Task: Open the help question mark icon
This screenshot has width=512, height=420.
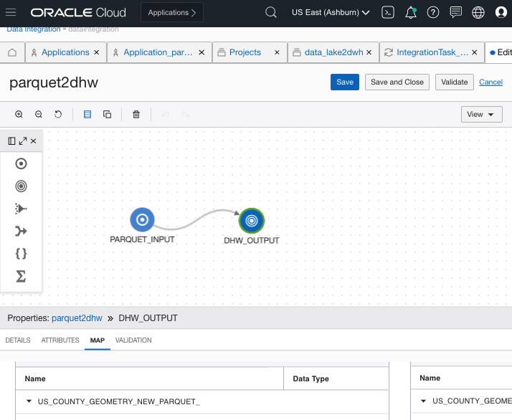Action: (433, 12)
